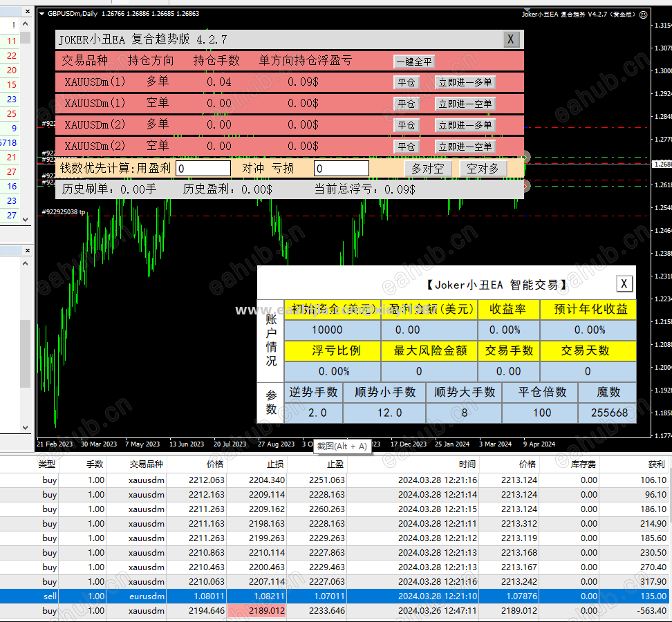Click 立即进一空单 for XAUUSDm(2)
The height and width of the screenshot is (622, 672).
pyautogui.click(x=465, y=147)
